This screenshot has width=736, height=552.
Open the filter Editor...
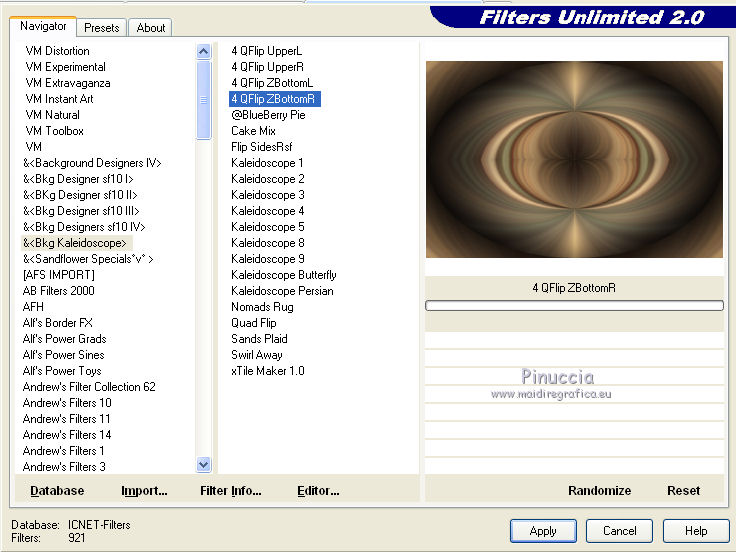point(318,491)
